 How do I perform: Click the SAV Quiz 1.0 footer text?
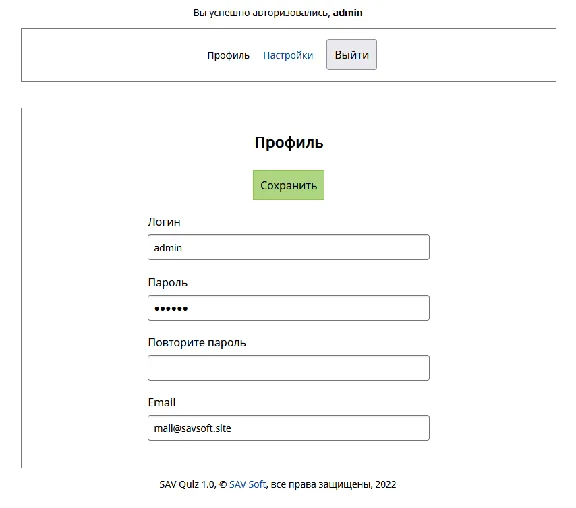(x=187, y=484)
